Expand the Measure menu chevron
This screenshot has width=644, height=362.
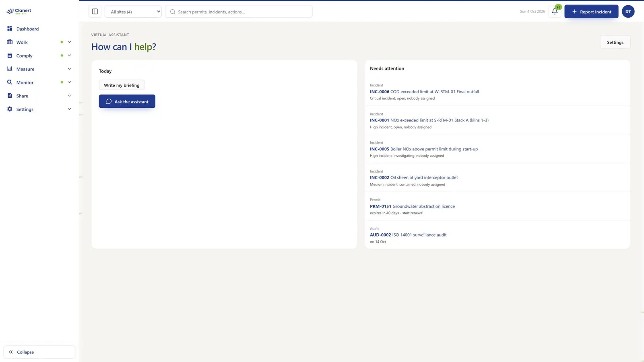click(x=69, y=69)
